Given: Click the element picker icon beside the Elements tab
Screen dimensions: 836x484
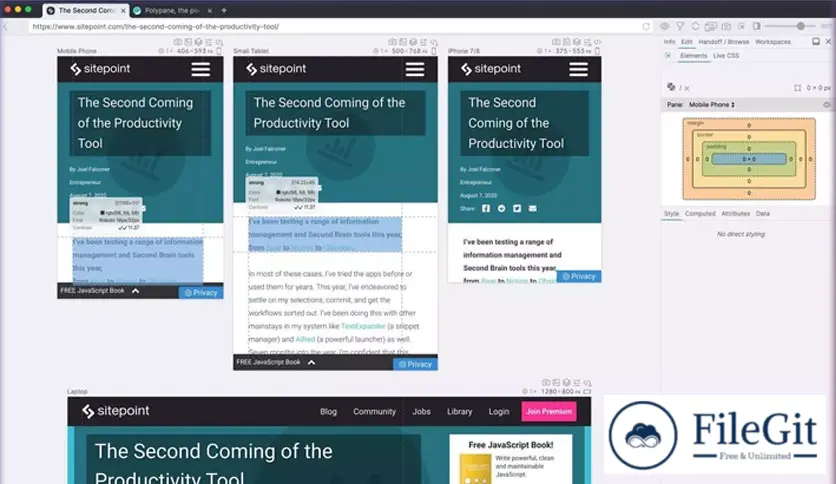Looking at the screenshot, I should [668, 55].
